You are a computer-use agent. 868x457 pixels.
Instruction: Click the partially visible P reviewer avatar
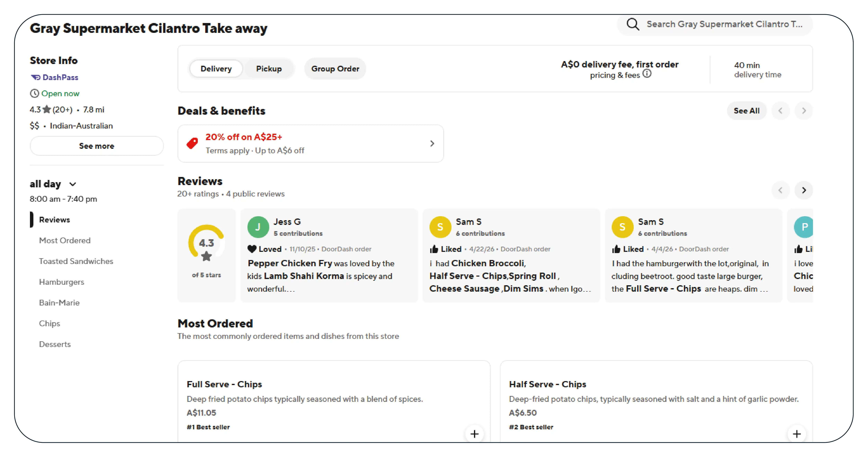click(804, 227)
